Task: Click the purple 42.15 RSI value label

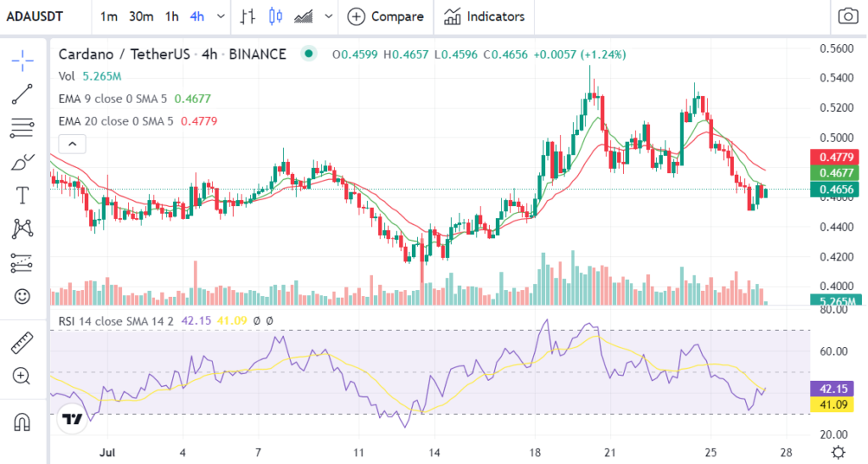Action: [832, 389]
